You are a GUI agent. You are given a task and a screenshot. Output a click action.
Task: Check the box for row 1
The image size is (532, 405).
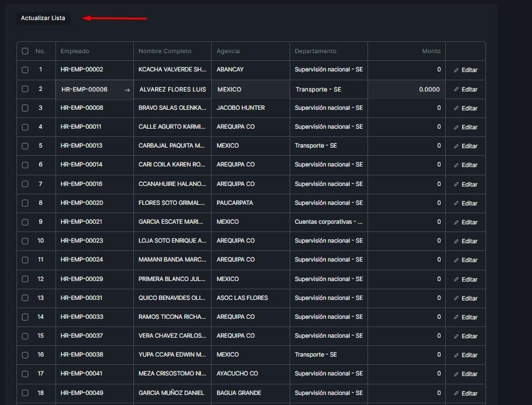click(25, 70)
